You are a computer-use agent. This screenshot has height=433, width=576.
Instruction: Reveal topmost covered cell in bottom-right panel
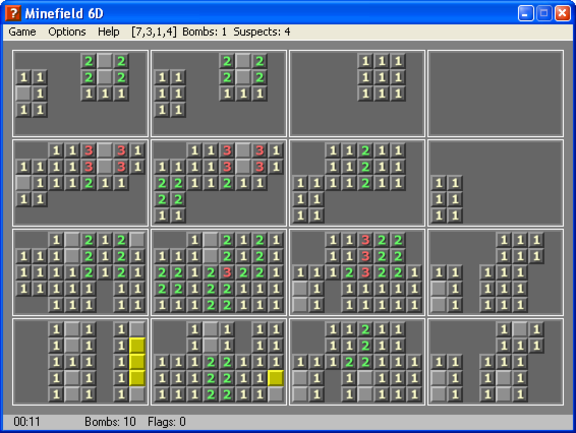[x=520, y=329]
